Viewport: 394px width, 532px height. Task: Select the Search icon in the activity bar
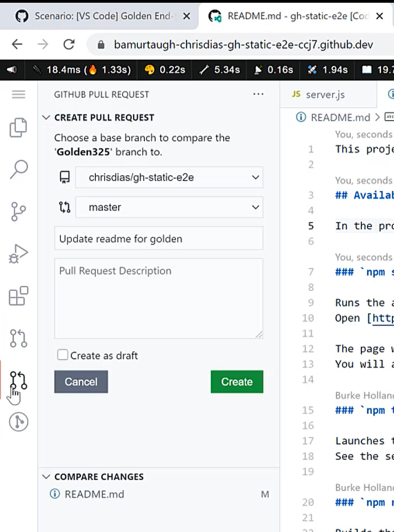point(19,169)
